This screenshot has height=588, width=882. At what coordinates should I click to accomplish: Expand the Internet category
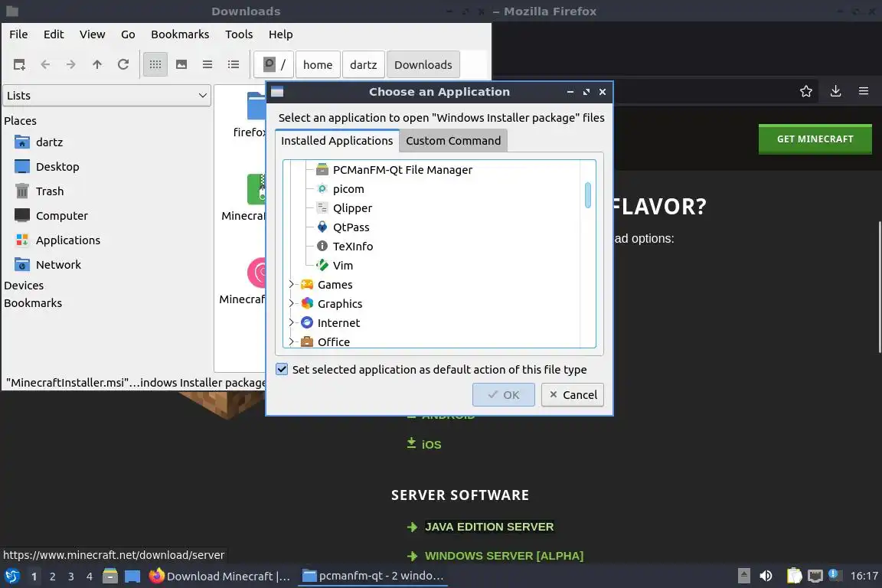tap(292, 322)
